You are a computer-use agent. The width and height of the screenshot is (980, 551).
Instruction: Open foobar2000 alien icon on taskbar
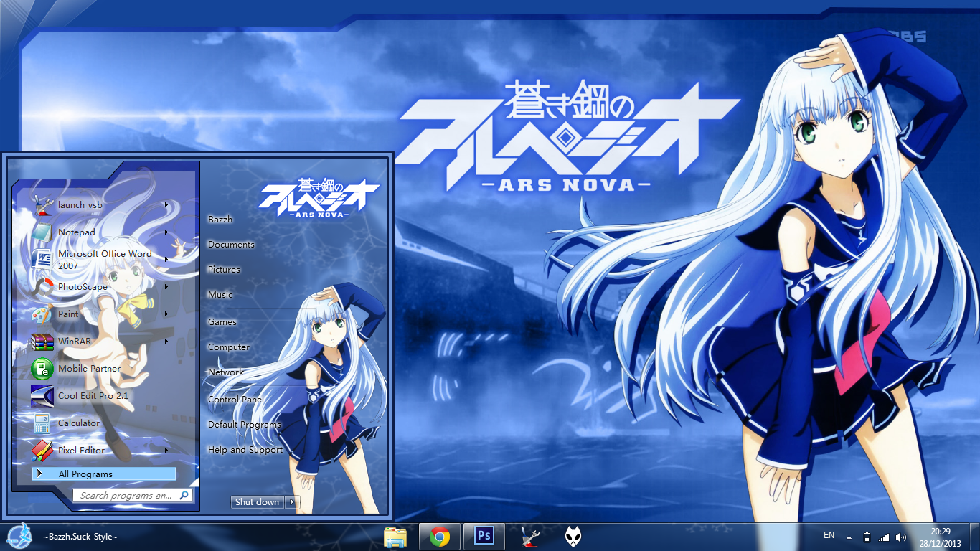[x=573, y=537]
